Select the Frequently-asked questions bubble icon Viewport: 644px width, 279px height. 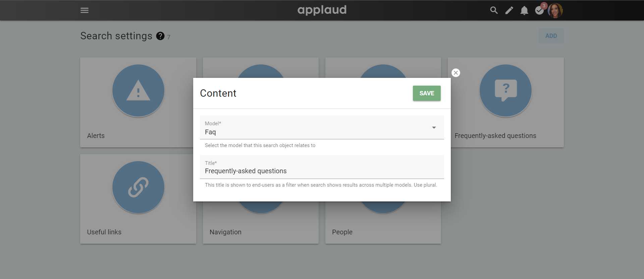[x=506, y=91]
